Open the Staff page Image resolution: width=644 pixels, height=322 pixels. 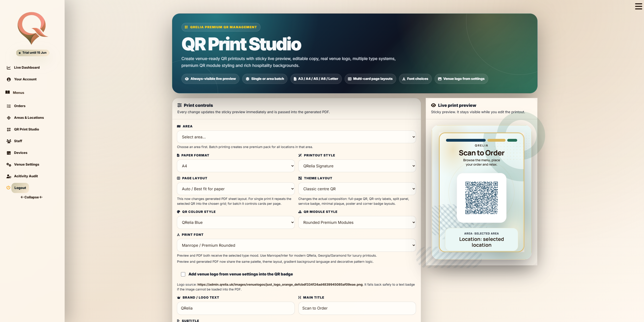coord(18,141)
